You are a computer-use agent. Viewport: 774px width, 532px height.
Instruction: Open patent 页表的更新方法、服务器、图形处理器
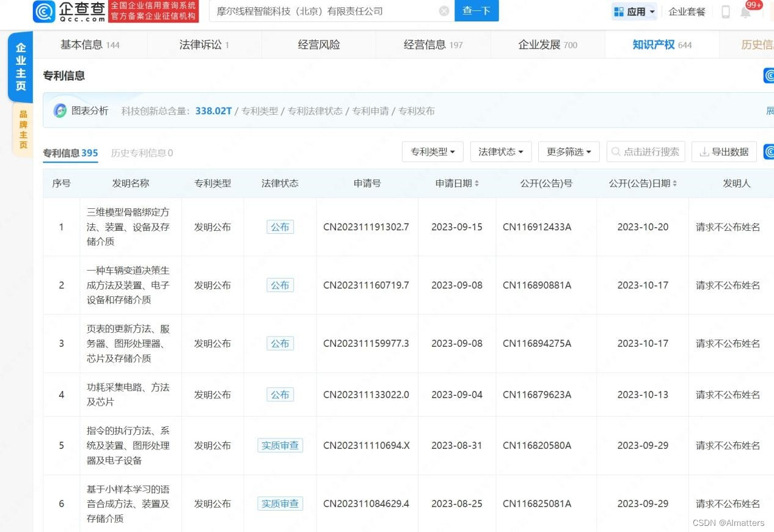pyautogui.click(x=128, y=343)
